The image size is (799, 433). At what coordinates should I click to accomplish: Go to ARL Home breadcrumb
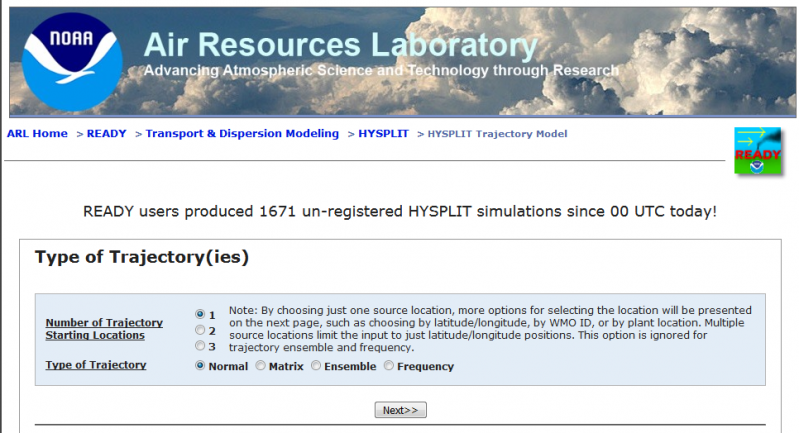pos(38,134)
